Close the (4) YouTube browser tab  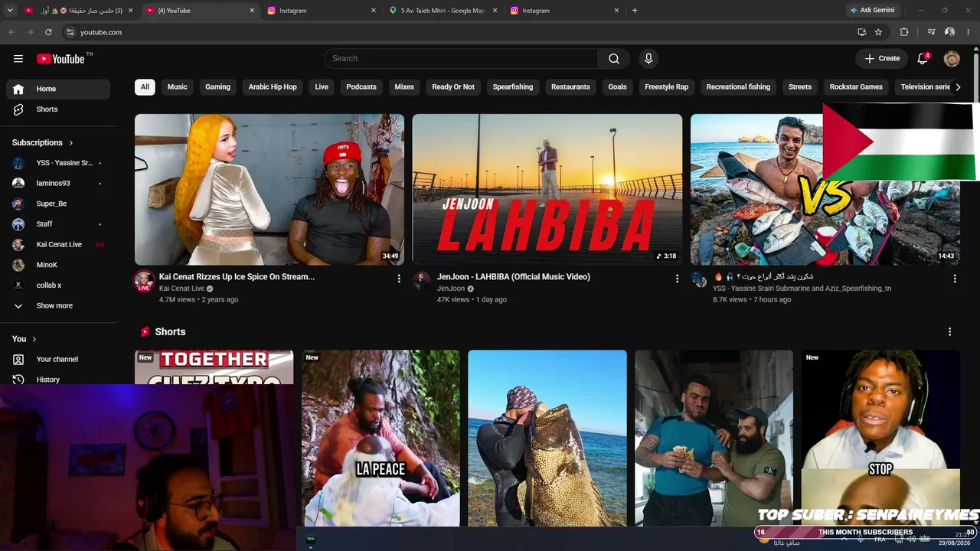click(x=253, y=11)
